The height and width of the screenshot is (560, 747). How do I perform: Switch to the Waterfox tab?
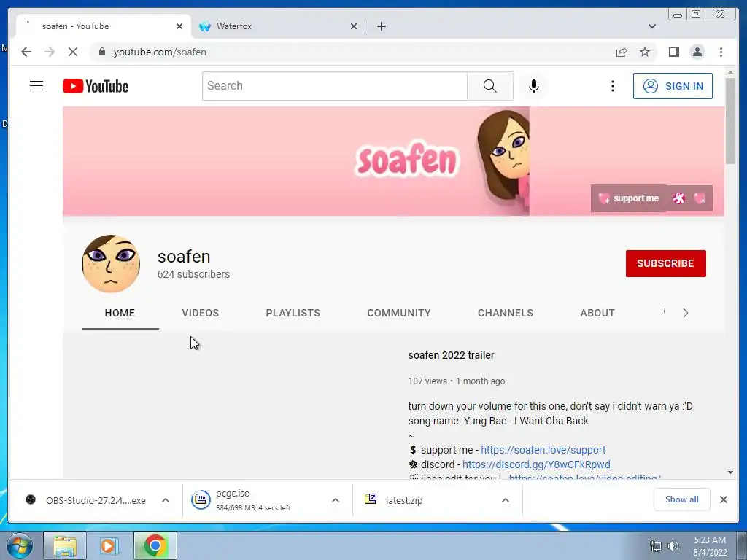click(x=278, y=26)
